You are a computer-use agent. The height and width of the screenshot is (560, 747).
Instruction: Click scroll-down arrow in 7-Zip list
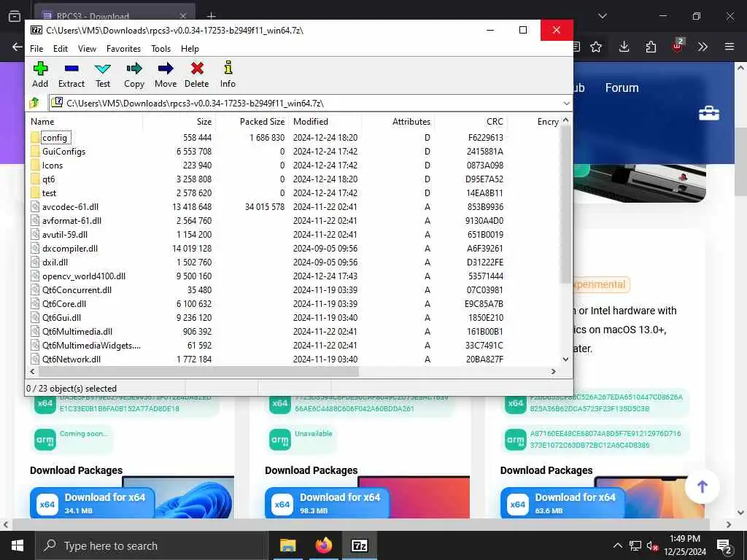click(565, 359)
